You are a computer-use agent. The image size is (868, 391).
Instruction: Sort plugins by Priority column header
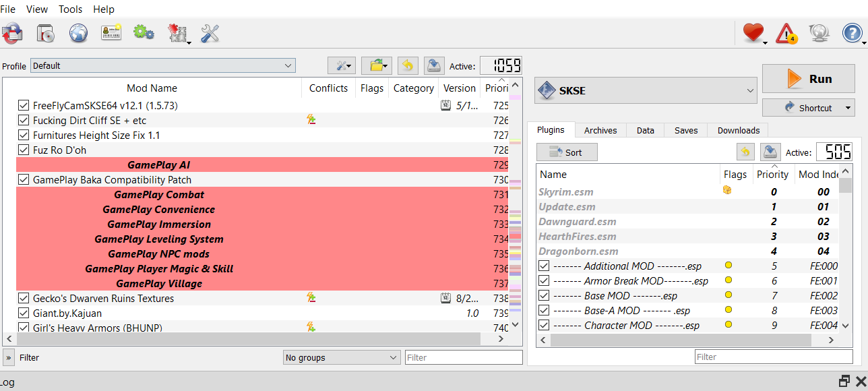pos(772,174)
